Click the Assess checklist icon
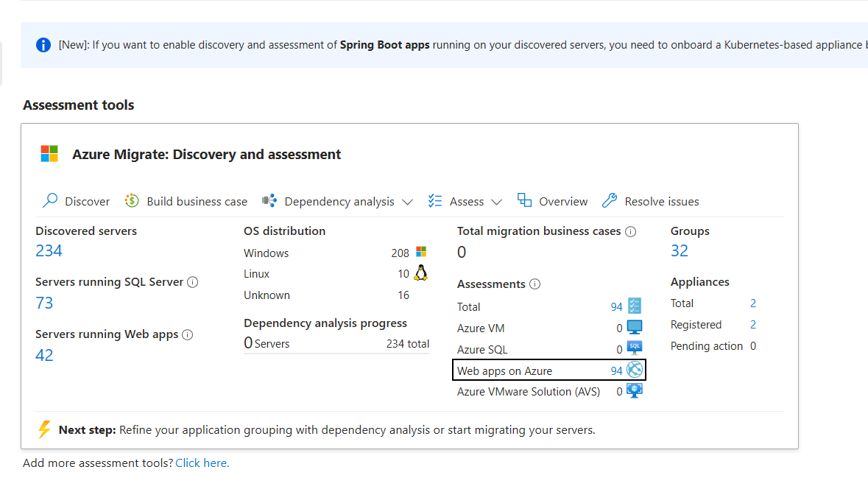 (434, 200)
